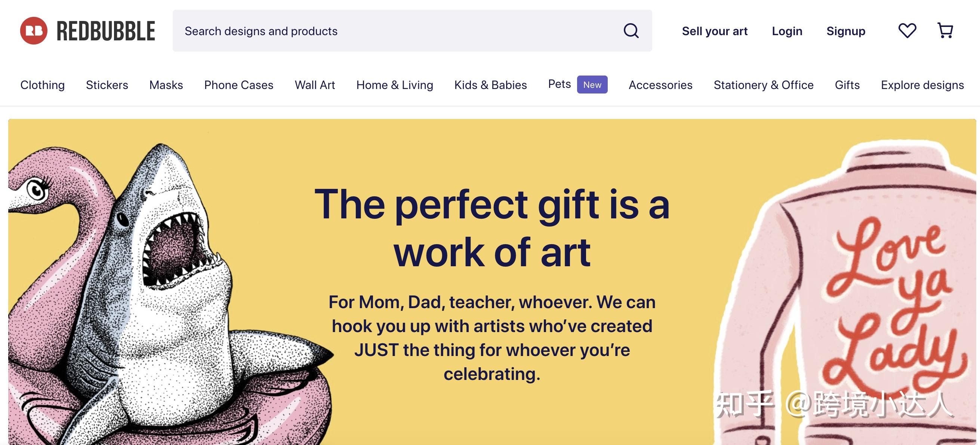Click the Sell your art link
Screen dimensions: 980x445
(715, 31)
